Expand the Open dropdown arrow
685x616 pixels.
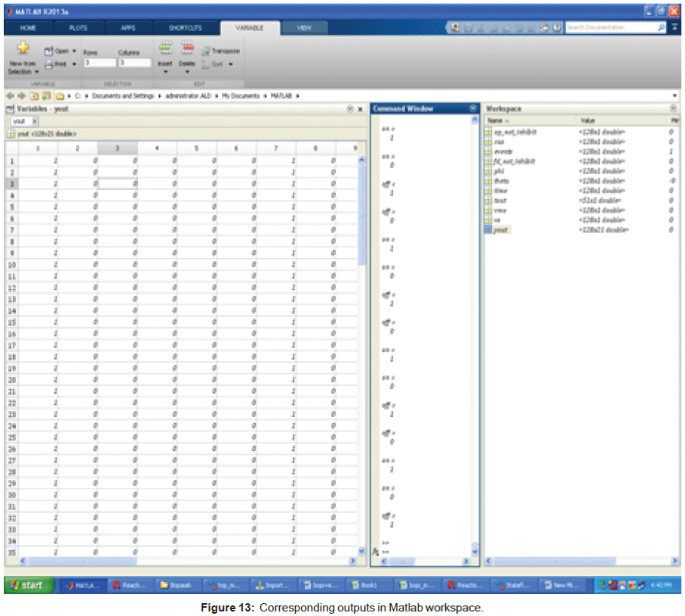pyautogui.click(x=75, y=51)
